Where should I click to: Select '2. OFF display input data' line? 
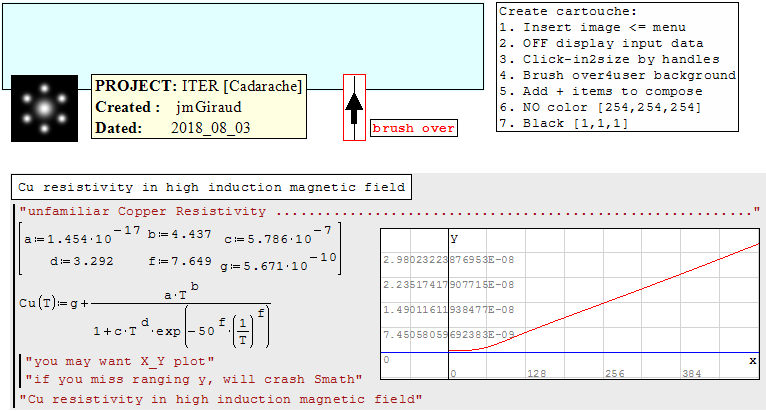601,43
